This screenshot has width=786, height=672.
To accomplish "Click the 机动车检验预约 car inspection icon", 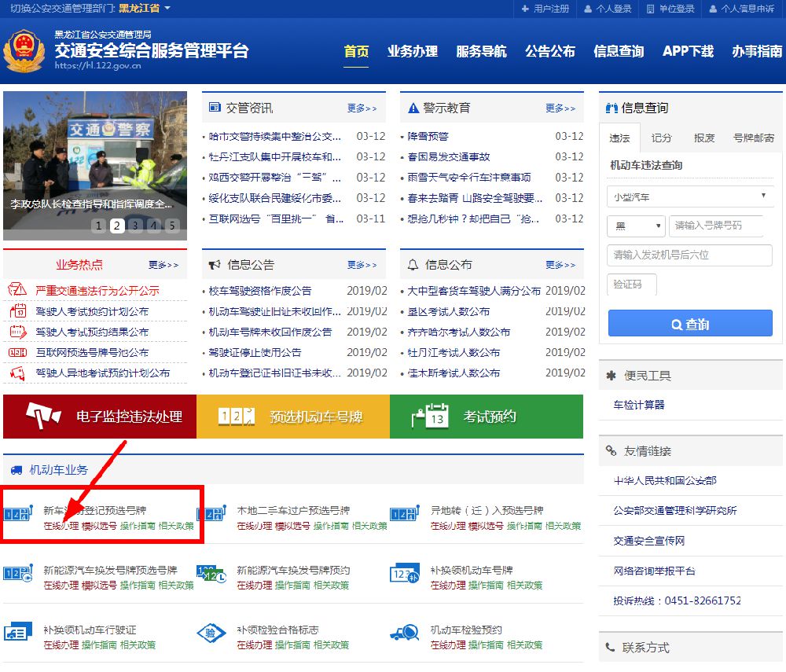I will click(405, 634).
